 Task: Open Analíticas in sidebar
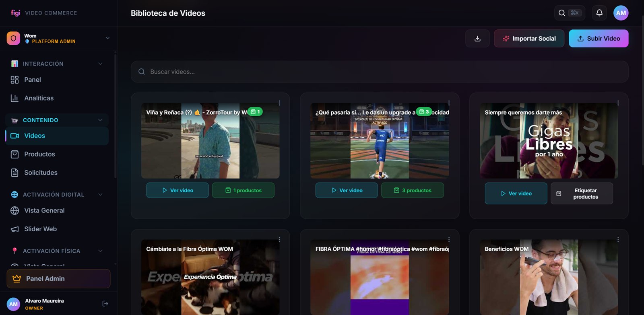(x=57, y=98)
